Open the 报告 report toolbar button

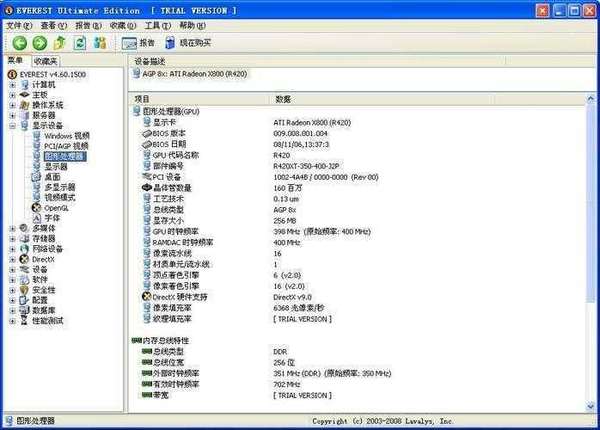tap(138, 43)
